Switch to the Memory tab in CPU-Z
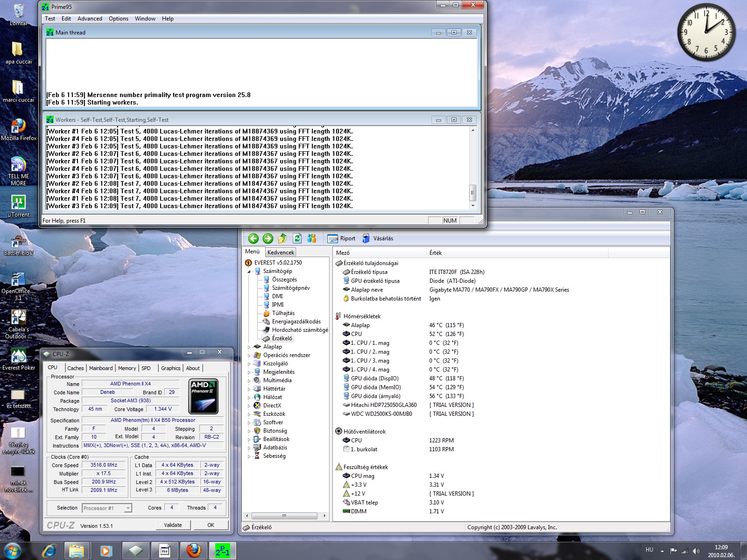 pos(127,368)
